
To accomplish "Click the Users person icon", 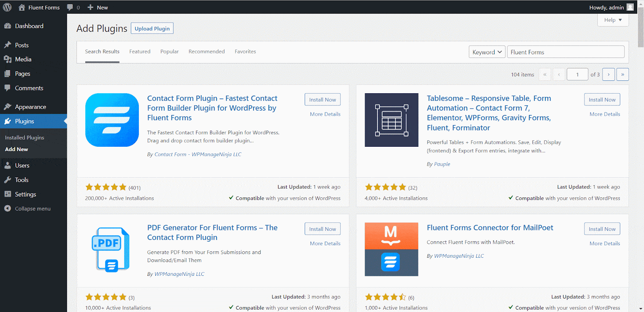I will 8,166.
